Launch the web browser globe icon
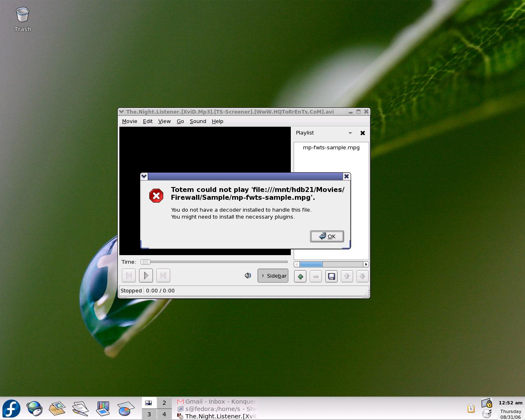 [x=34, y=409]
